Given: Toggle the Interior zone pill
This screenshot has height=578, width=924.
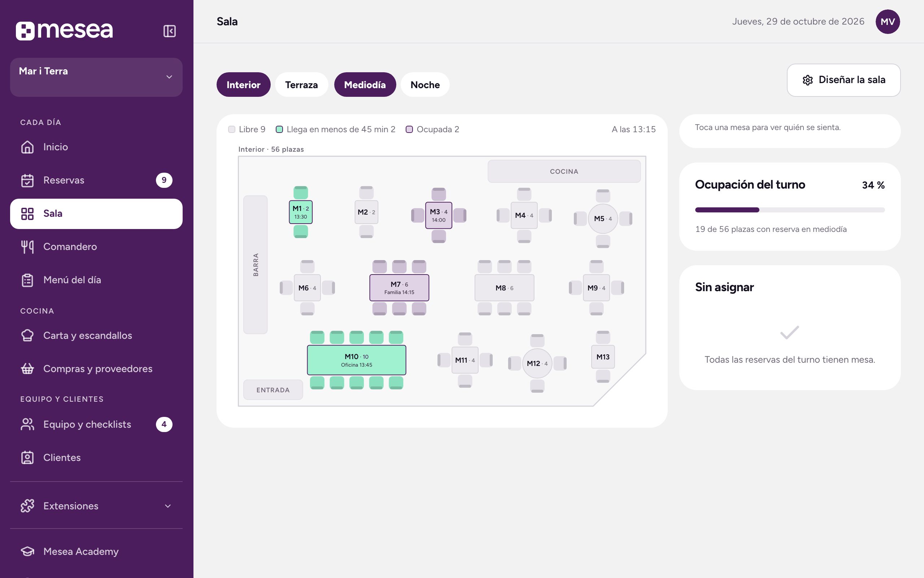Looking at the screenshot, I should click(x=243, y=85).
